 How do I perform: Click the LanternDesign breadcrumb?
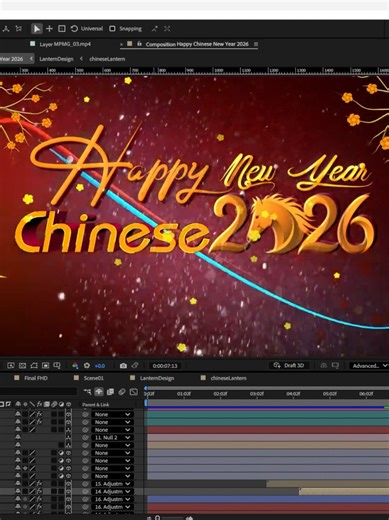tap(56, 59)
